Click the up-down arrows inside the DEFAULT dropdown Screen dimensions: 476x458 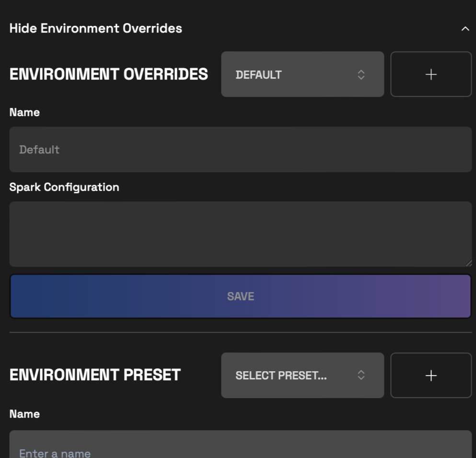361,74
